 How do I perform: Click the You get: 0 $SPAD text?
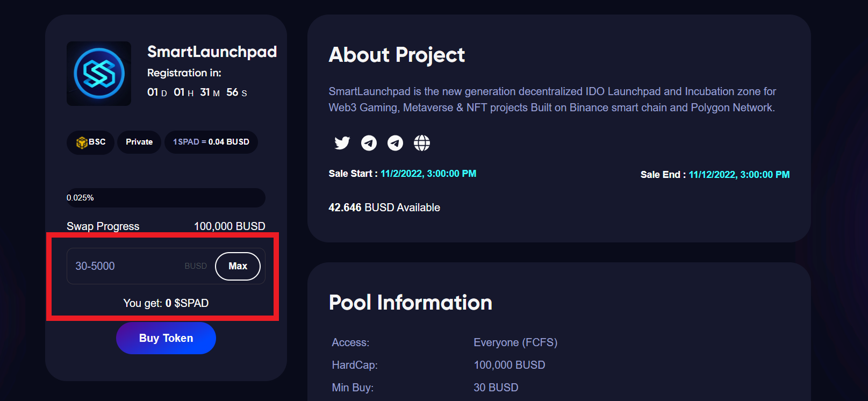166,303
